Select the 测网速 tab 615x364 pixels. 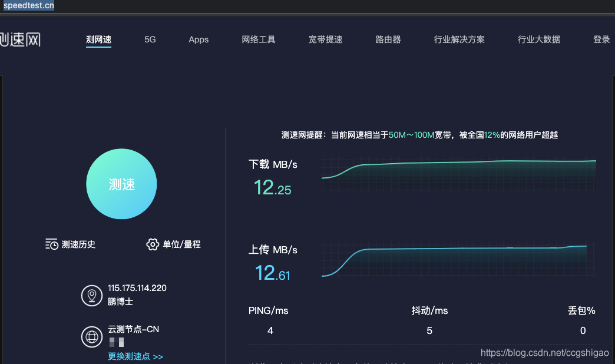click(x=98, y=39)
